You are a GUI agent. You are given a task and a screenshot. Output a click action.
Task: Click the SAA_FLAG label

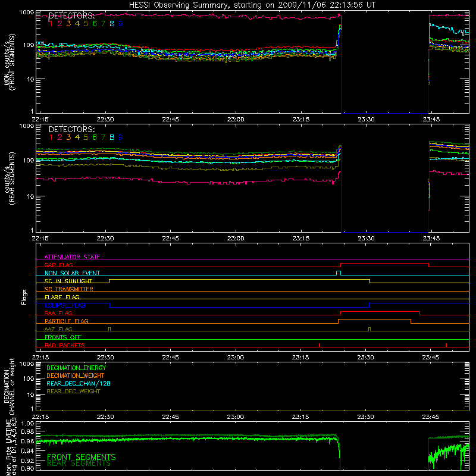click(x=58, y=313)
